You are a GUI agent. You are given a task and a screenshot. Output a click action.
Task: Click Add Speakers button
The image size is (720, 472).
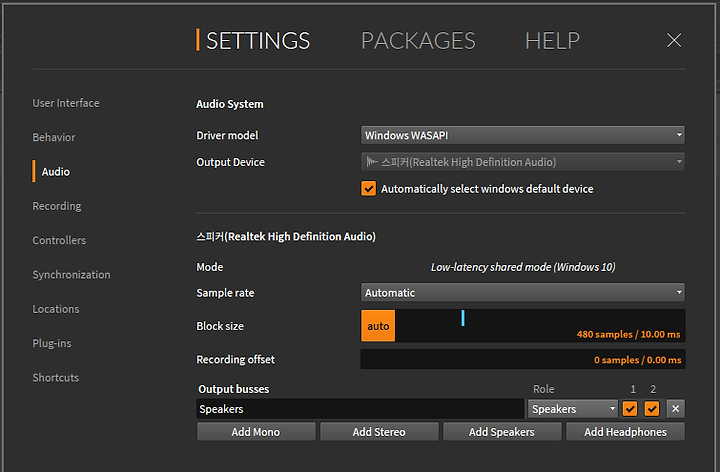501,432
